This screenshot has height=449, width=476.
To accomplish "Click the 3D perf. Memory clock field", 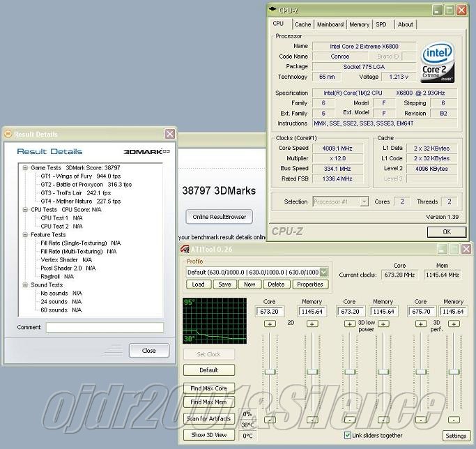I will tap(453, 312).
